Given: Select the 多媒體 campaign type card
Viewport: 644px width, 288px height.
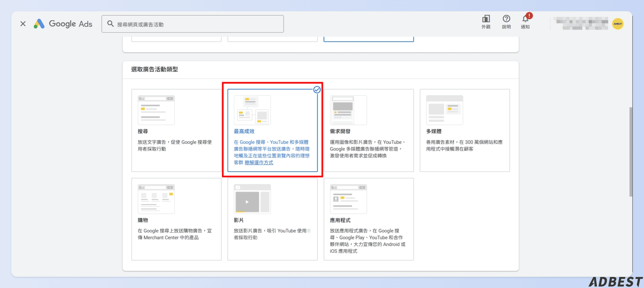Looking at the screenshot, I should [465, 130].
